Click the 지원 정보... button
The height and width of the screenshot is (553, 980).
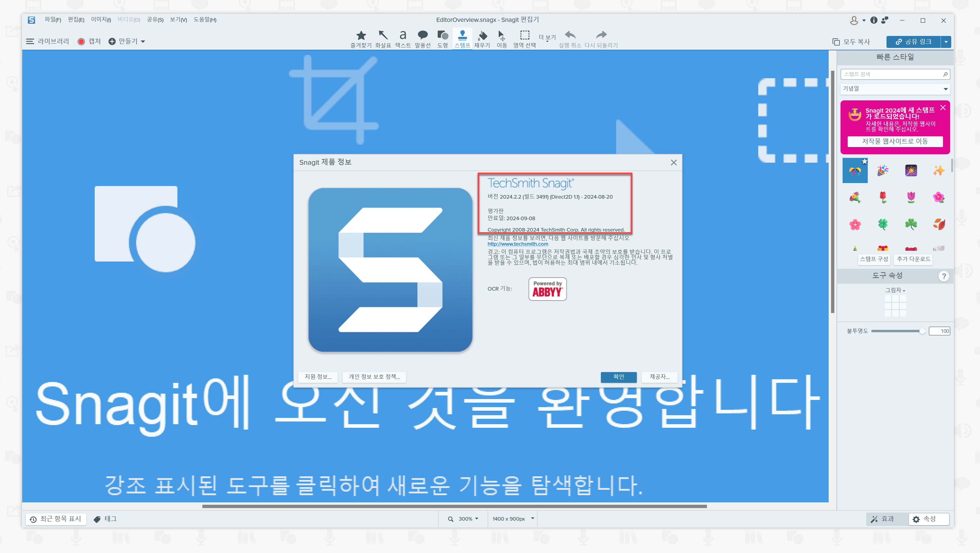[318, 377]
